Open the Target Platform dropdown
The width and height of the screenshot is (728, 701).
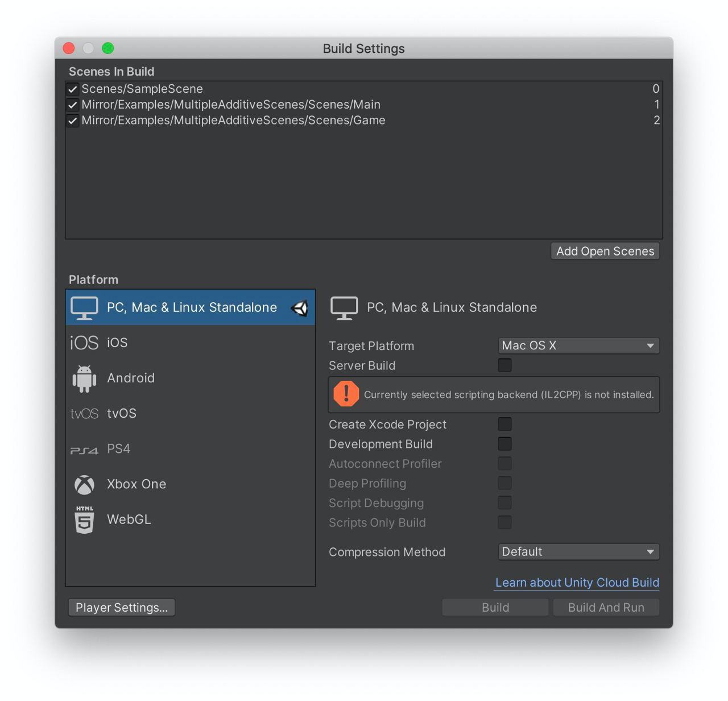tap(578, 345)
